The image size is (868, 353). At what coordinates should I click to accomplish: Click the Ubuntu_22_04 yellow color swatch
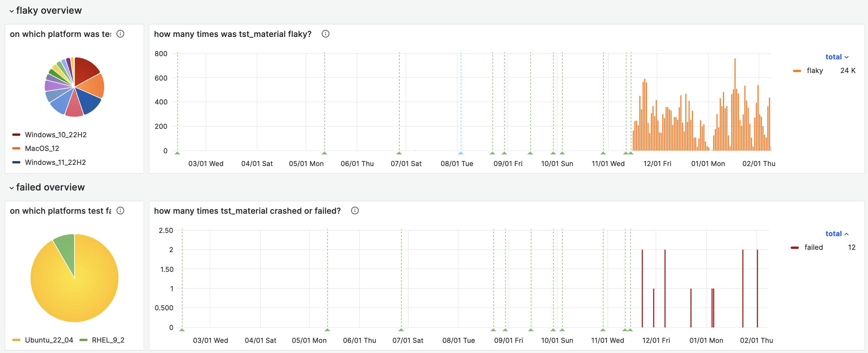point(16,340)
